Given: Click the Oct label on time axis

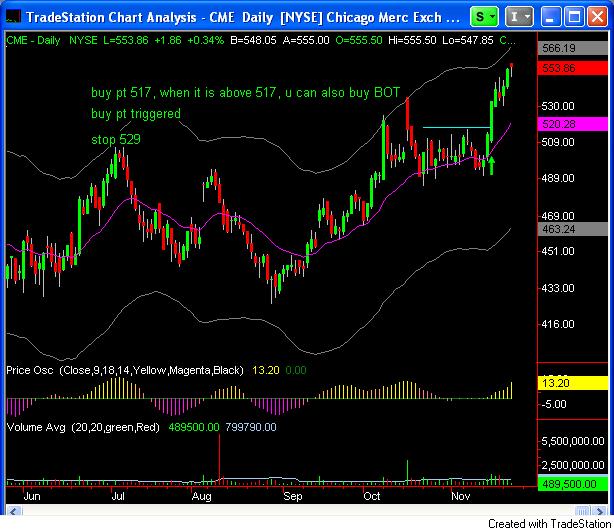Looking at the screenshot, I should pos(372,496).
